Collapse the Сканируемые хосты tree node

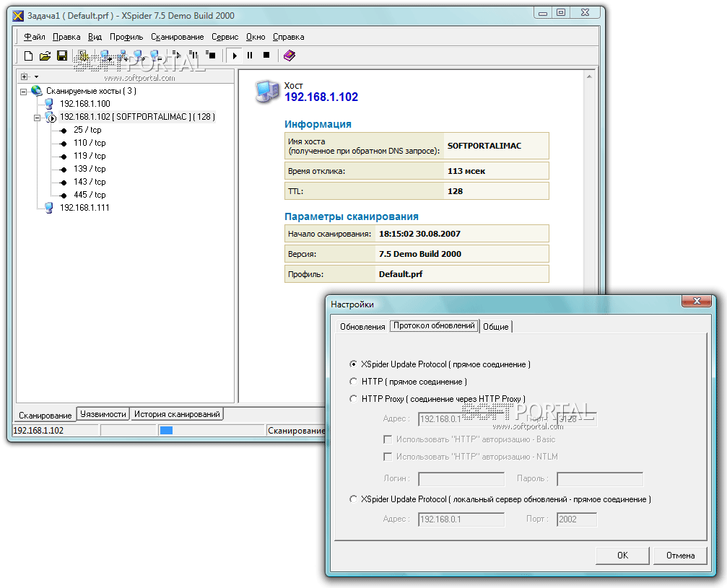(23, 92)
